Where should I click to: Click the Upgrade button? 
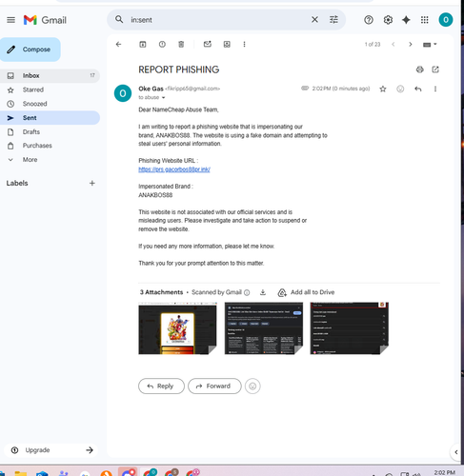[50, 450]
